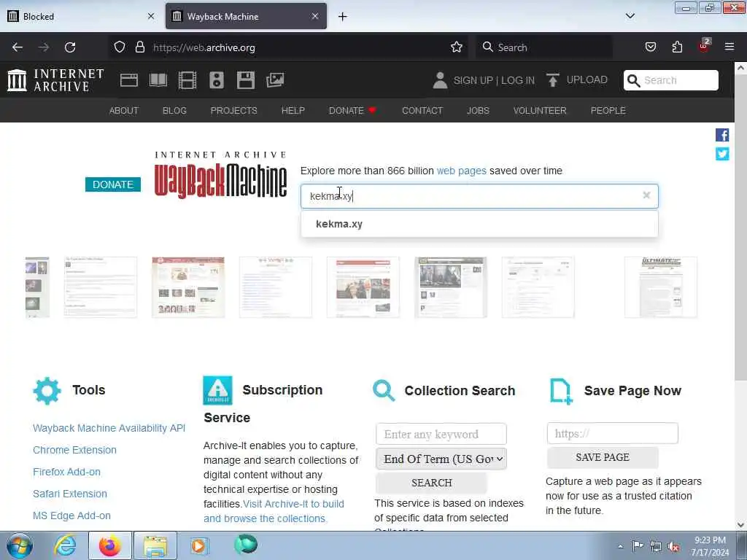Screen dimensions: 747x560
Task: Open the DONATE menu item with heart
Action: [352, 111]
